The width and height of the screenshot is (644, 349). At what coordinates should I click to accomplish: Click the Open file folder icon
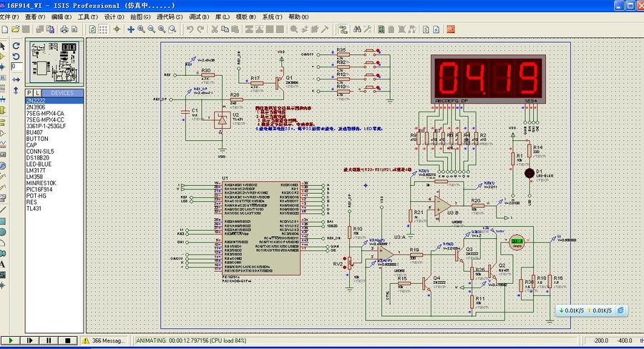click(x=16, y=29)
